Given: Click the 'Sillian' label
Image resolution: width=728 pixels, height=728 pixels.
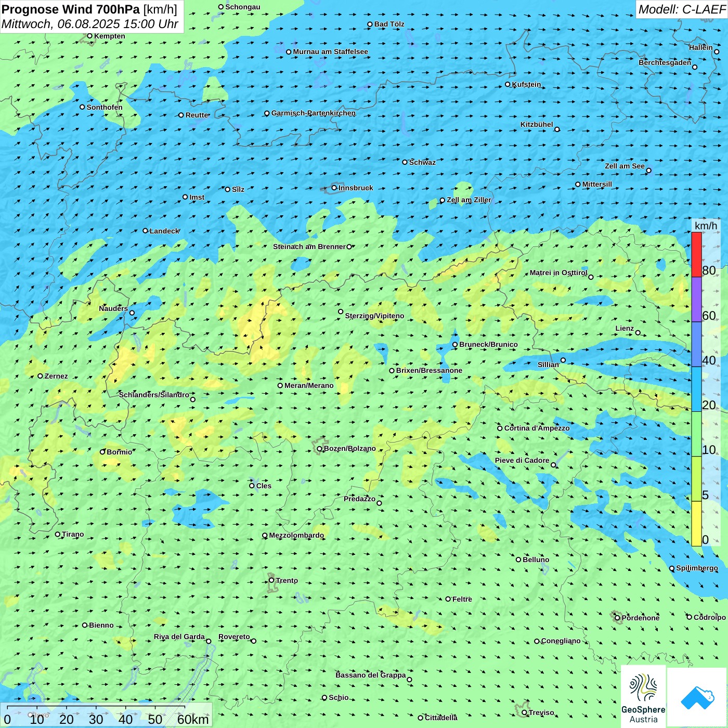Looking at the screenshot, I should click(548, 365).
